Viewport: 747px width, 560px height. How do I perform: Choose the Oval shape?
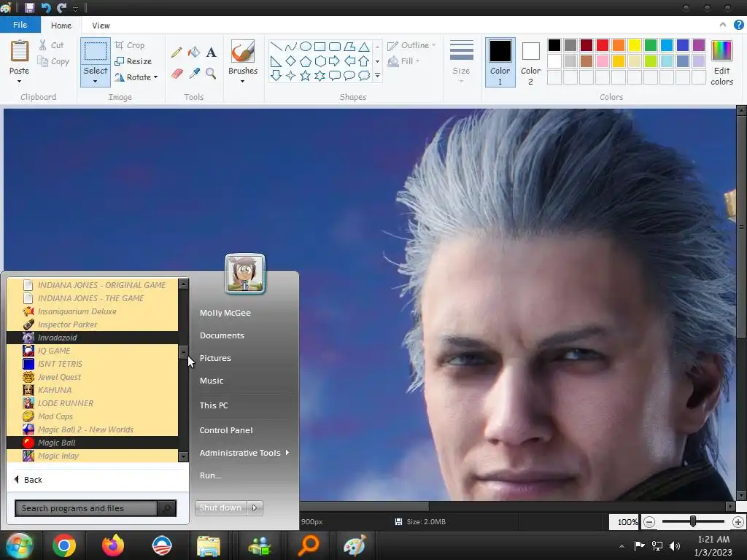(306, 46)
